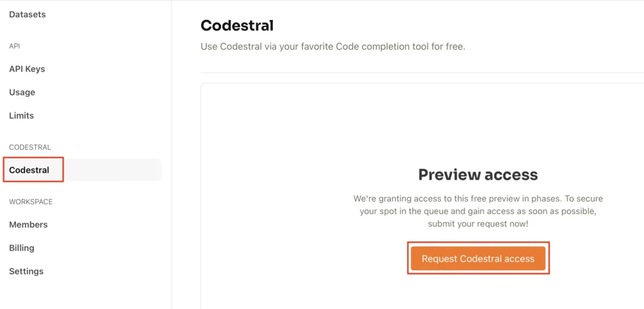The image size is (644, 309).
Task: Select the Codestral sidebar entry
Action: (30, 170)
